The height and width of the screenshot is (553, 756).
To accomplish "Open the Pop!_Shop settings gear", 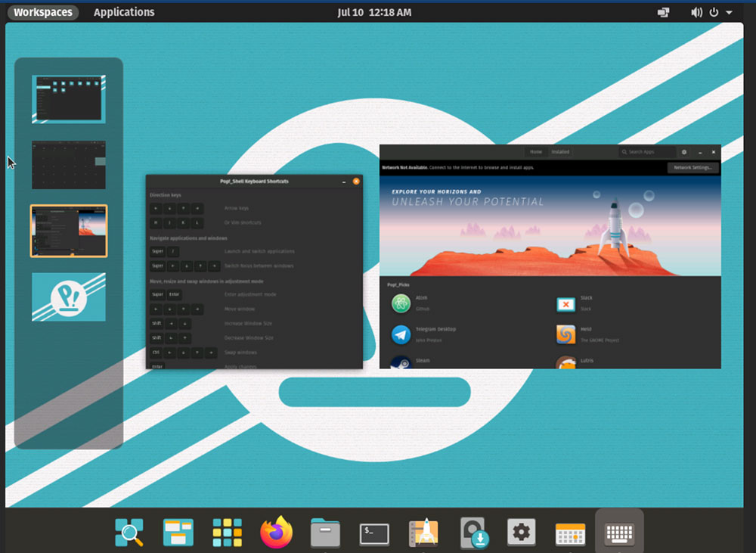I will (x=683, y=151).
